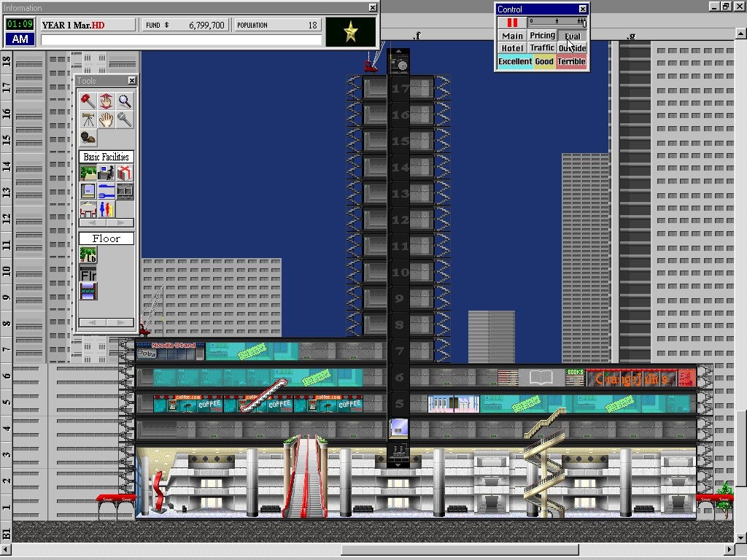Viewport: 747px width, 560px height.
Task: Click the 01:09 AM clock display
Action: [20, 31]
